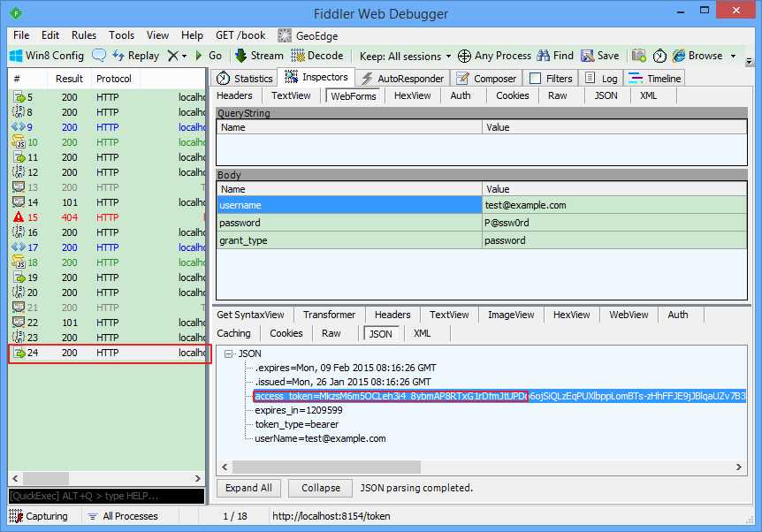762x532 pixels.
Task: Open the Edit menu
Action: pos(50,35)
